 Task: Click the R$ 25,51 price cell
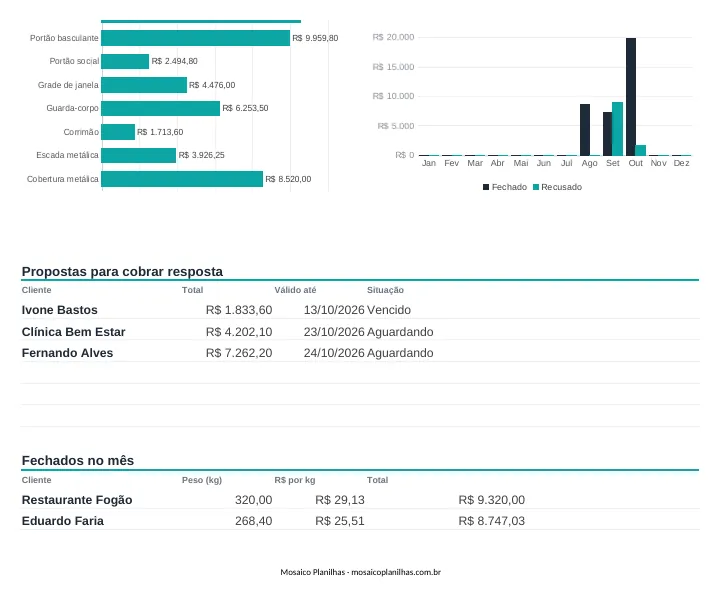click(340, 521)
